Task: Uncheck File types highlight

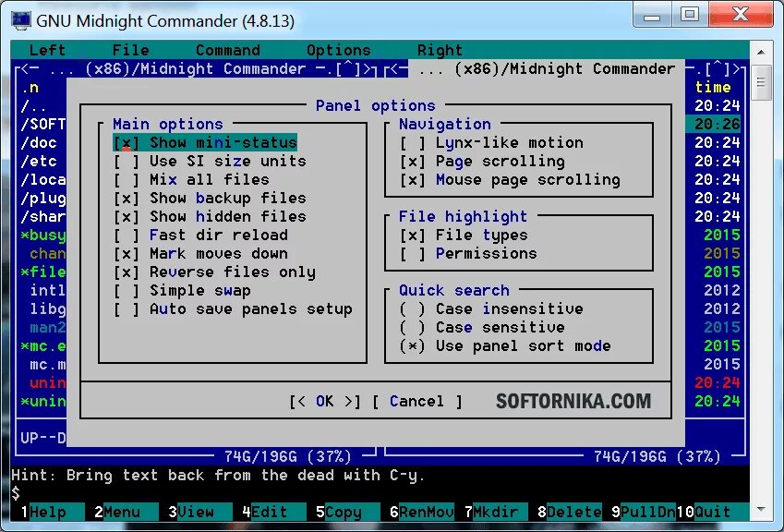Action: [x=464, y=235]
